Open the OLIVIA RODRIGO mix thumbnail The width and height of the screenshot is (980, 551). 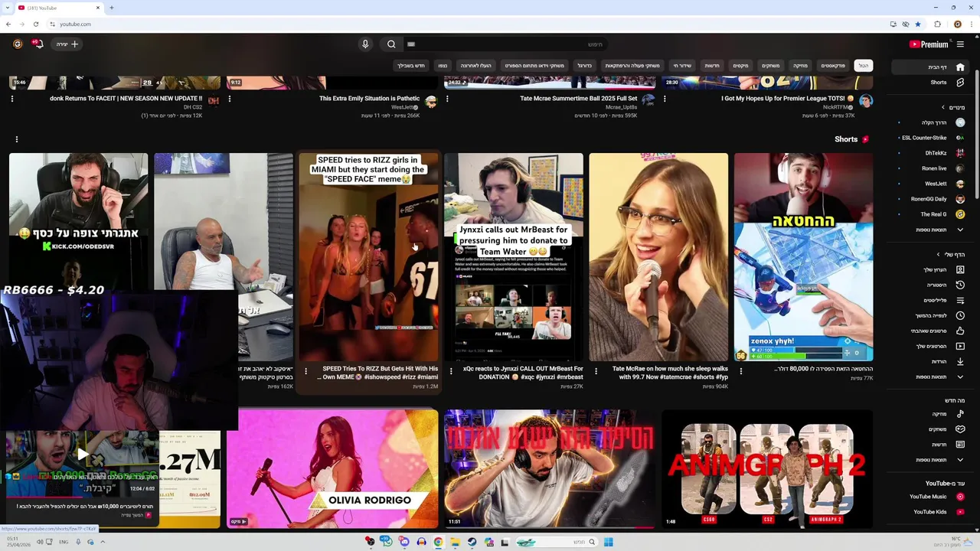coord(332,468)
